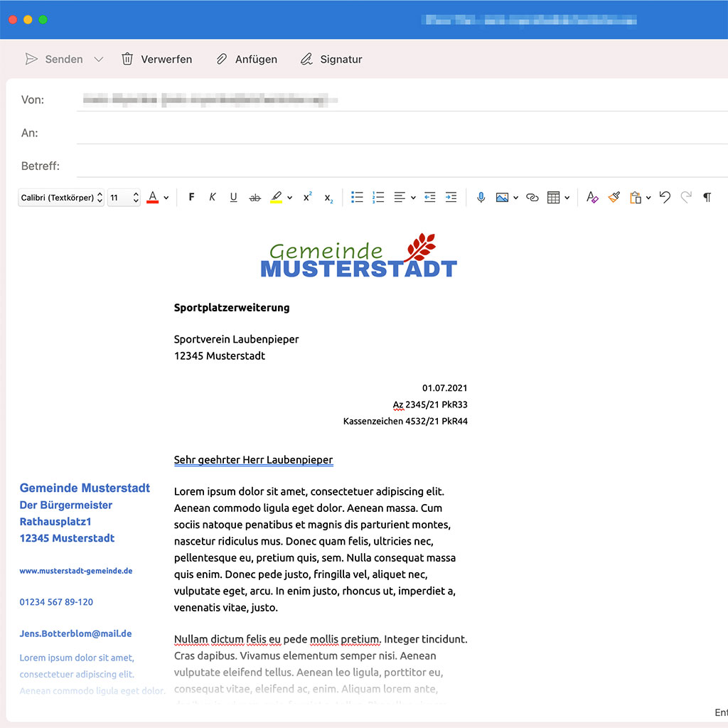This screenshot has width=728, height=728.
Task: Expand highlight color options arrow
Action: [290, 198]
